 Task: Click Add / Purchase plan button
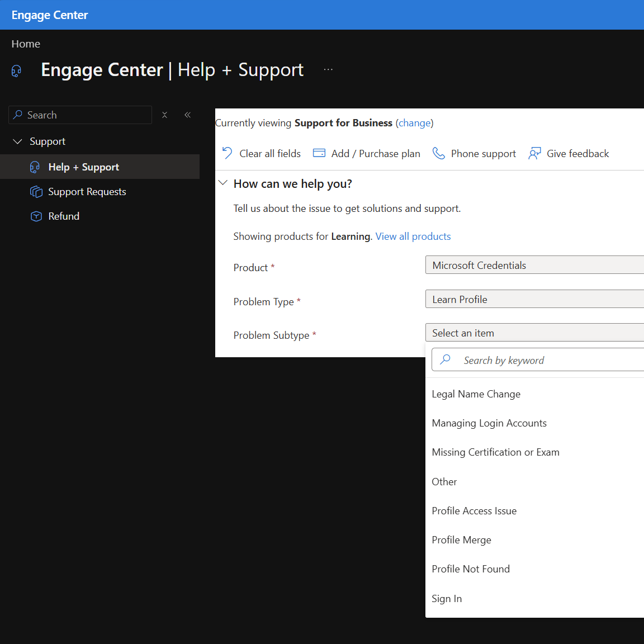click(x=366, y=153)
